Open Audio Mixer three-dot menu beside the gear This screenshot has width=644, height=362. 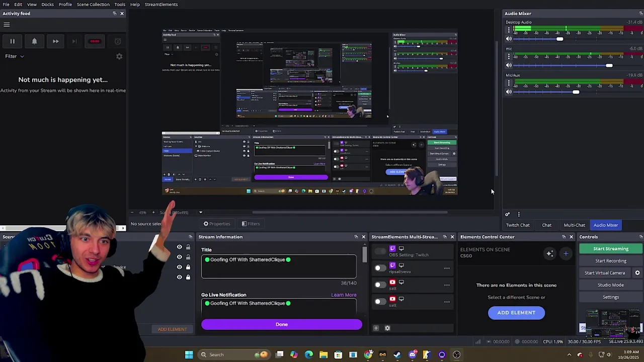[519, 215]
